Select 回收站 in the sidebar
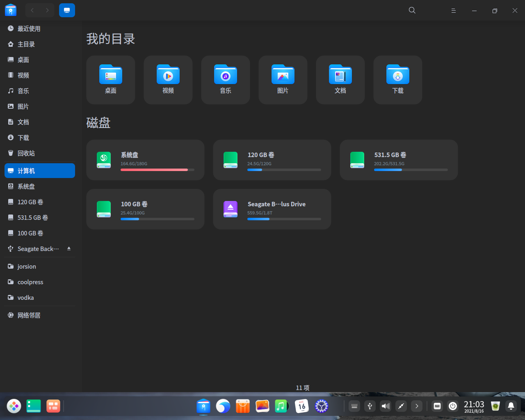The image size is (525, 420). 26,153
